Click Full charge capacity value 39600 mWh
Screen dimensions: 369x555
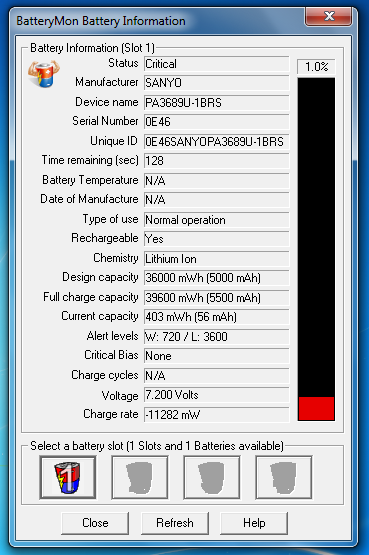tap(217, 298)
